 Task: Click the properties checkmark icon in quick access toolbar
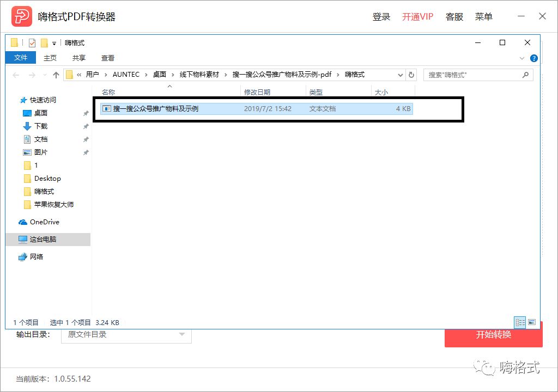[x=32, y=42]
